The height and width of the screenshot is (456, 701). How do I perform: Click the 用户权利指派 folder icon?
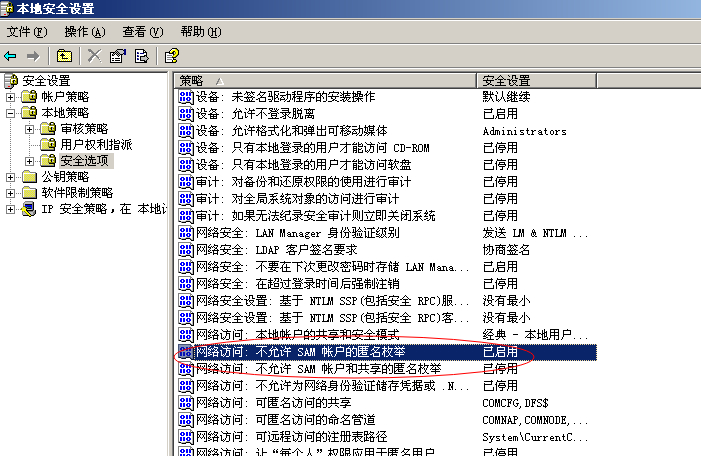(48, 144)
